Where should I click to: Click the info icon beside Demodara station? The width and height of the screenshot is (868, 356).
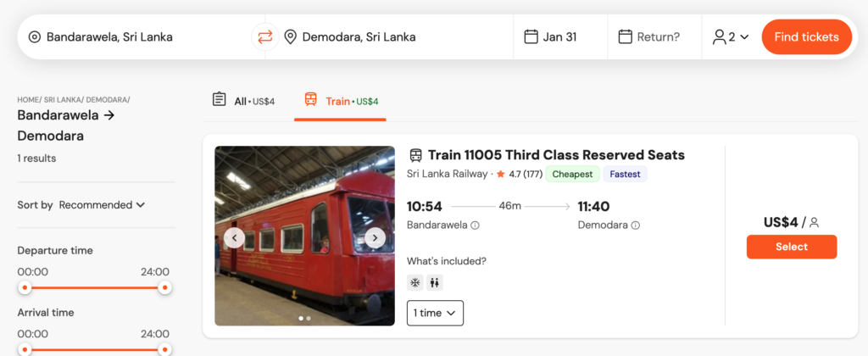pyautogui.click(x=636, y=225)
